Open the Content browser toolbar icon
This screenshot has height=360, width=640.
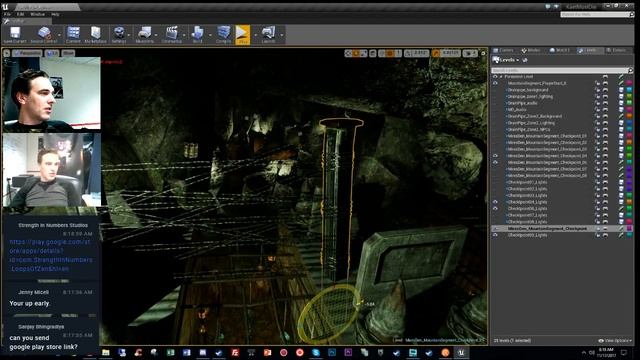[73, 35]
